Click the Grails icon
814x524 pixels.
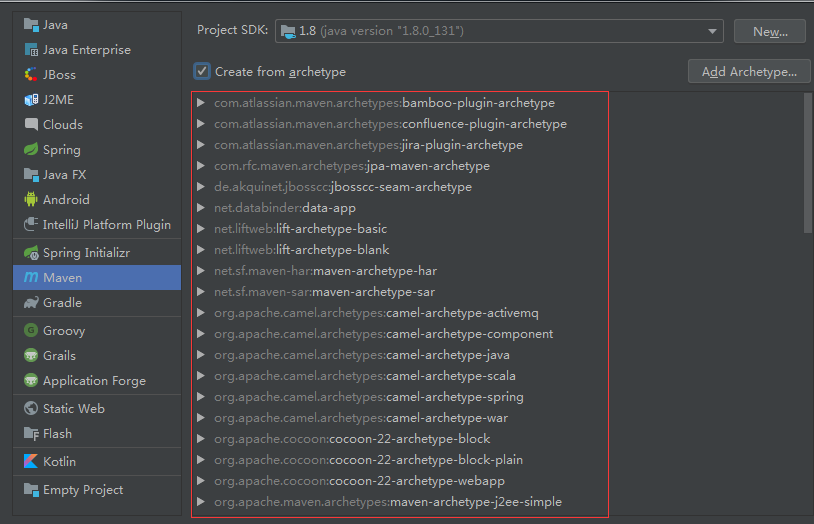click(31, 355)
